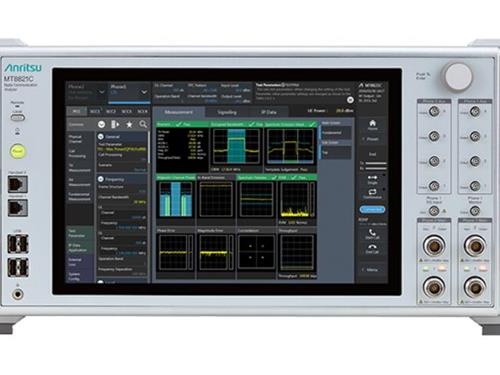Start Continuous measurement
500x375 pixels.
coord(372,194)
